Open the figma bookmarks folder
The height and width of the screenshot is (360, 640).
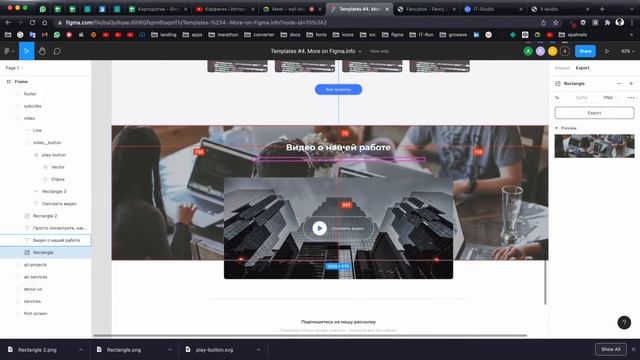coord(393,35)
